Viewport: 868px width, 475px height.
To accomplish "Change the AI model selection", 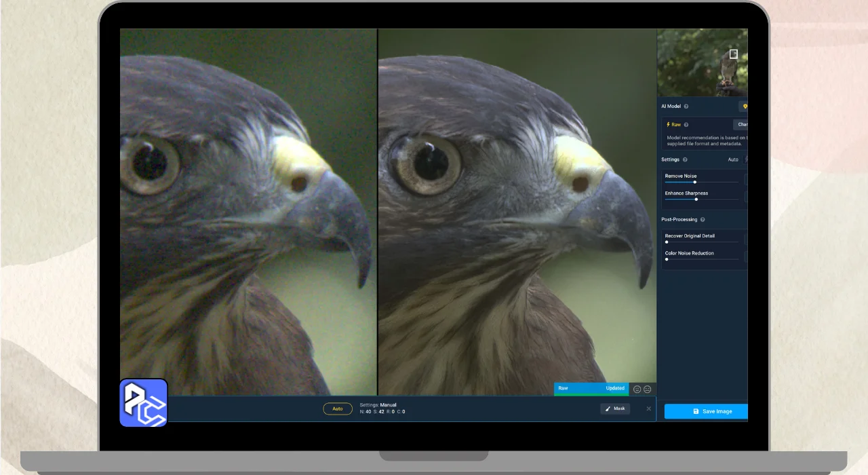I will (741, 125).
